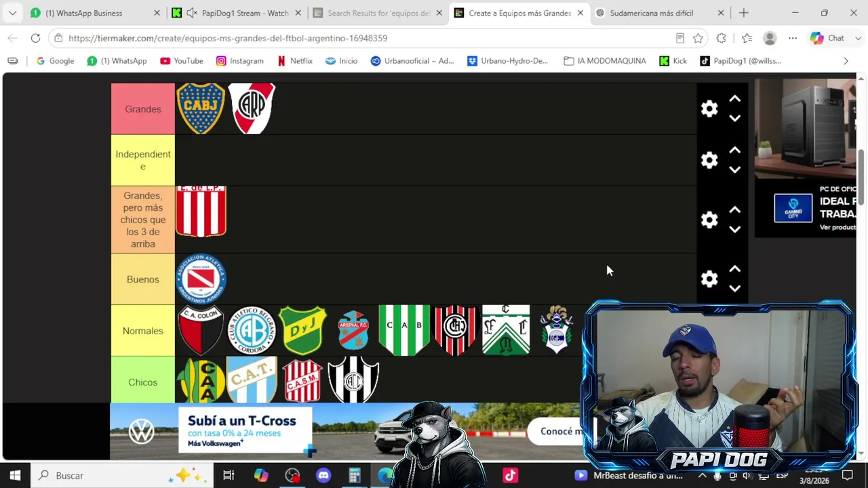This screenshot has height=488, width=868.
Task: Click the Grandes tier label
Action: tap(143, 108)
